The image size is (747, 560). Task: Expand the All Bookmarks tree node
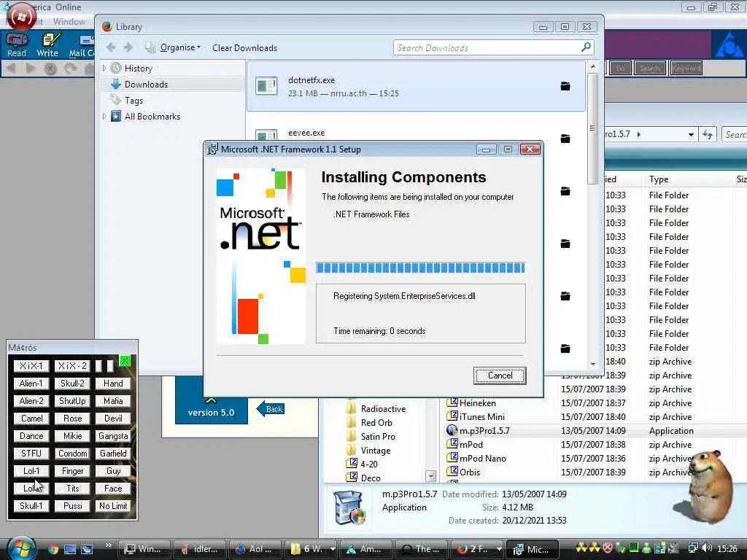coord(104,116)
